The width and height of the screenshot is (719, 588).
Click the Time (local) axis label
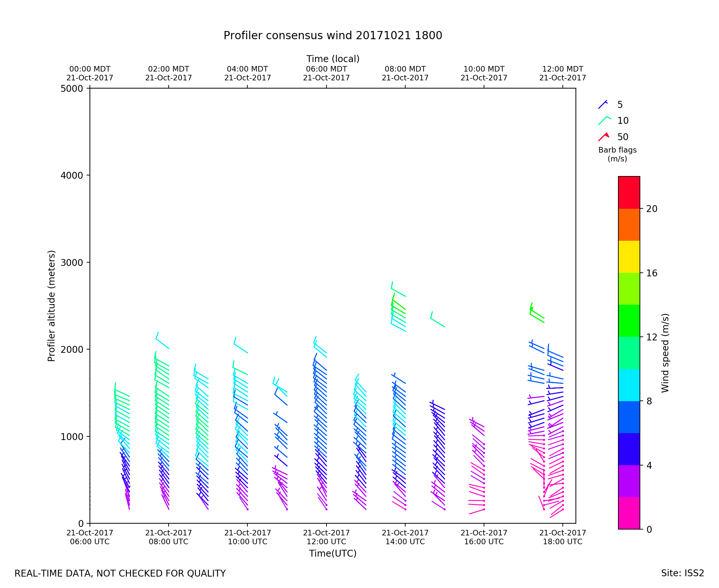333,59
